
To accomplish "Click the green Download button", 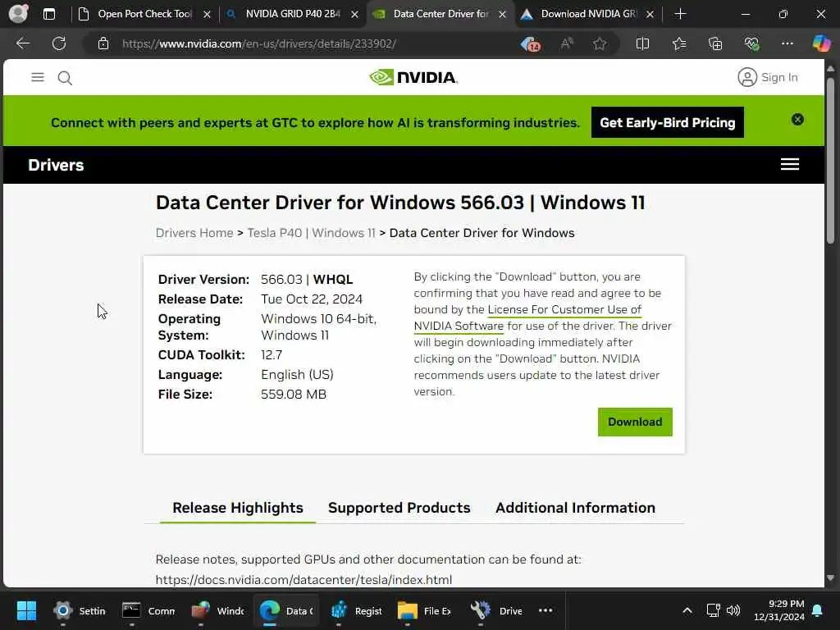I will click(x=635, y=422).
